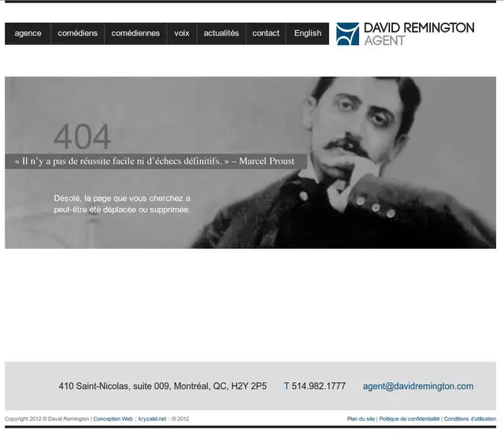Select the voix menu item
The image size is (504, 434).
click(x=182, y=33)
